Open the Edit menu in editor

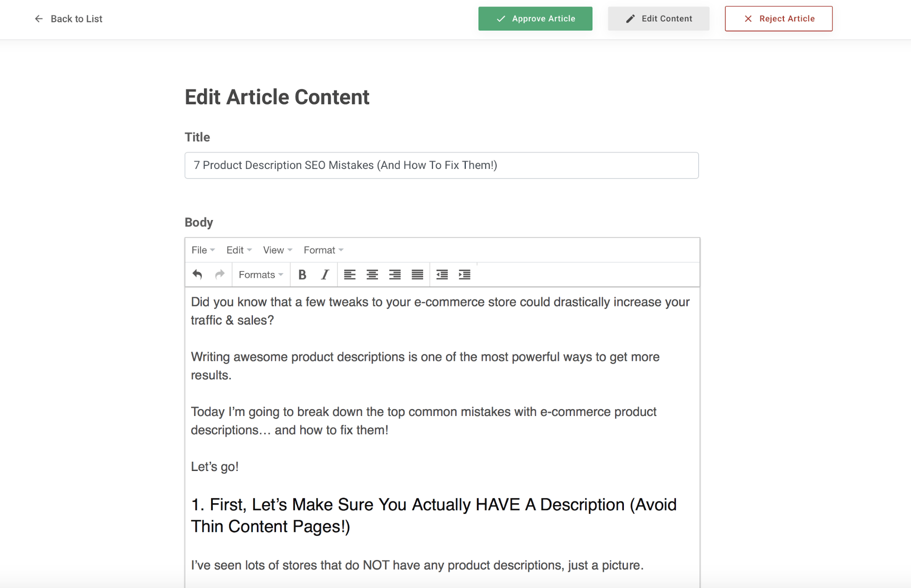click(x=239, y=250)
